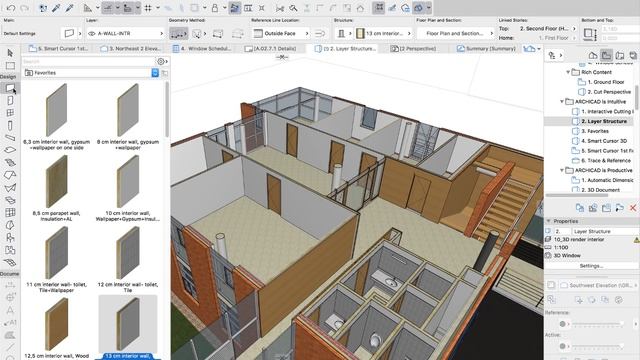Open the 3. Favorites view in navigator
This screenshot has height=360, width=640.
pos(595,131)
